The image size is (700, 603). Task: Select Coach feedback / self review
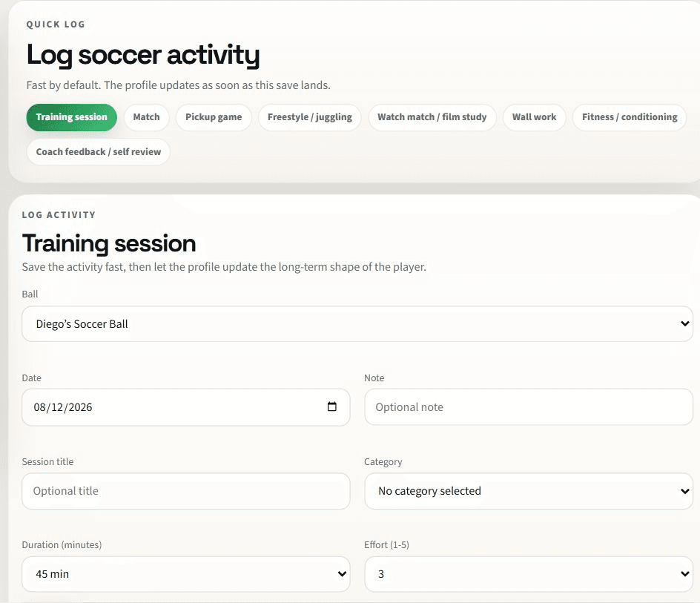[x=98, y=152]
